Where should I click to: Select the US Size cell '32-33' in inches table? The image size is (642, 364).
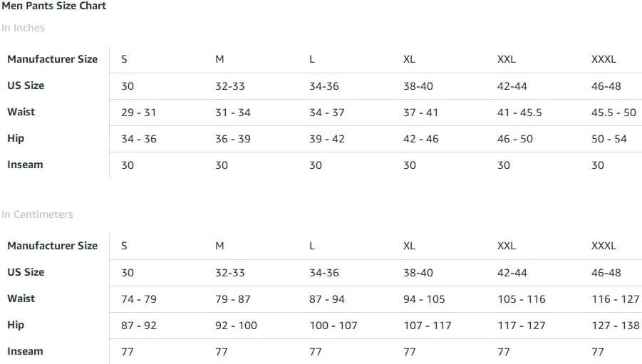(229, 86)
